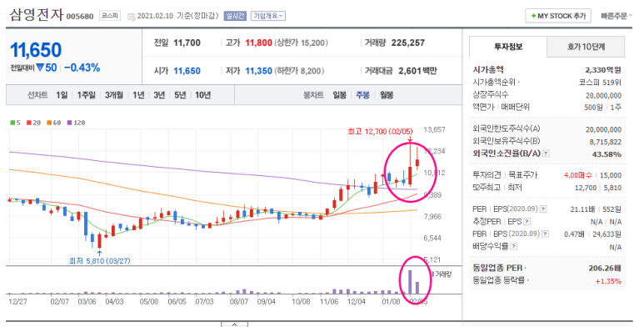644x327 pixels.
Task: Click the 거래량 volume legend label
Action: coord(442,274)
